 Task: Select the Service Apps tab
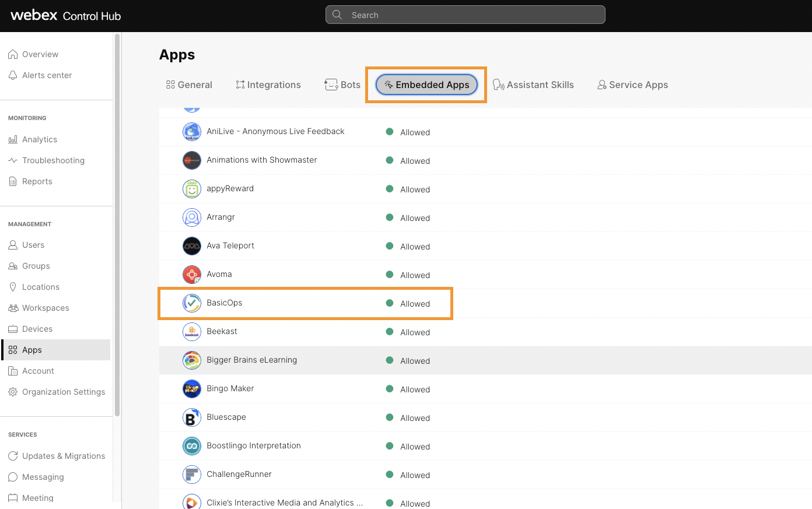pyautogui.click(x=632, y=85)
